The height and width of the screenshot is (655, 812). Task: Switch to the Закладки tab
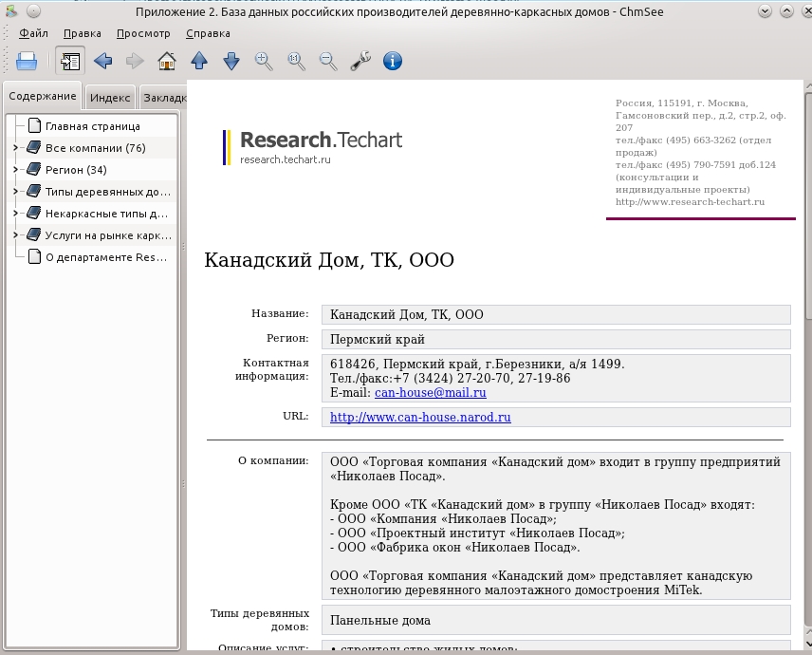[x=164, y=98]
